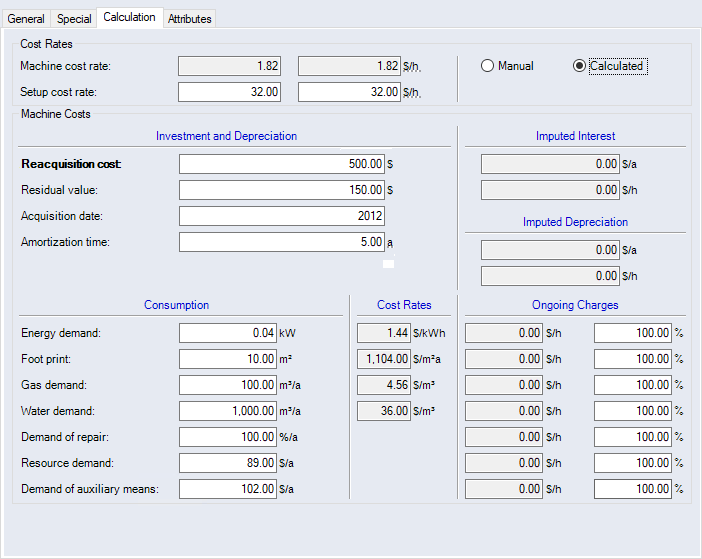Edit Water demand ongoing charges percent field
This screenshot has width=702, height=559.
(x=632, y=411)
